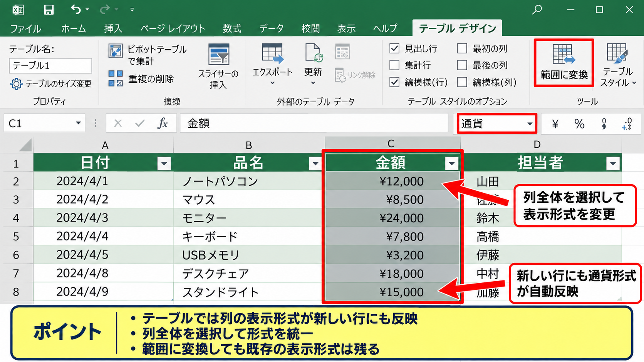Viewport: 644px width, 362px height.
Task: Click the Undo arrow icon
Action: coord(76,9)
